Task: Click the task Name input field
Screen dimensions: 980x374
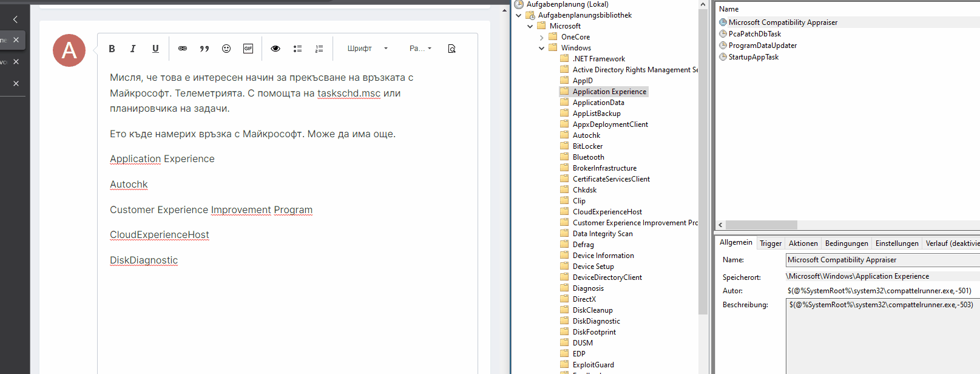Action: [883, 260]
